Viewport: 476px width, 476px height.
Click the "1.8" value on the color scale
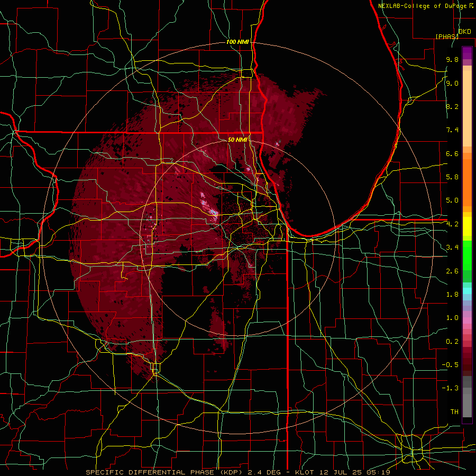(452, 295)
